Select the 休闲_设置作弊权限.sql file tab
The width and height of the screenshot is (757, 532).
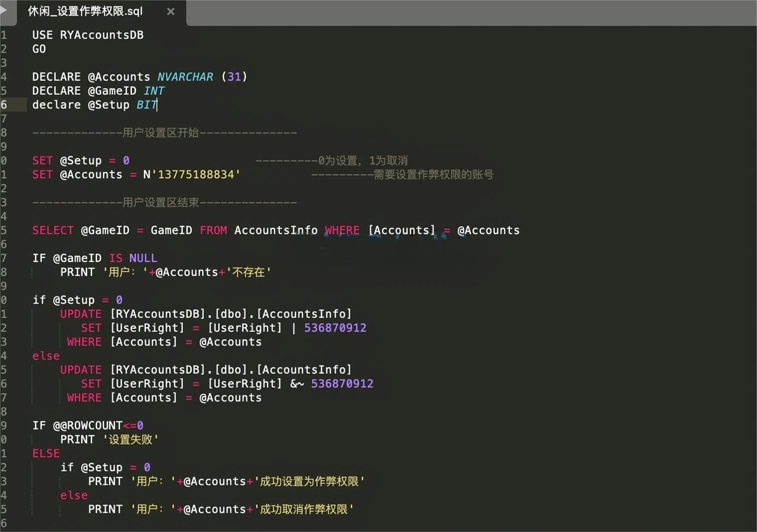(x=85, y=11)
